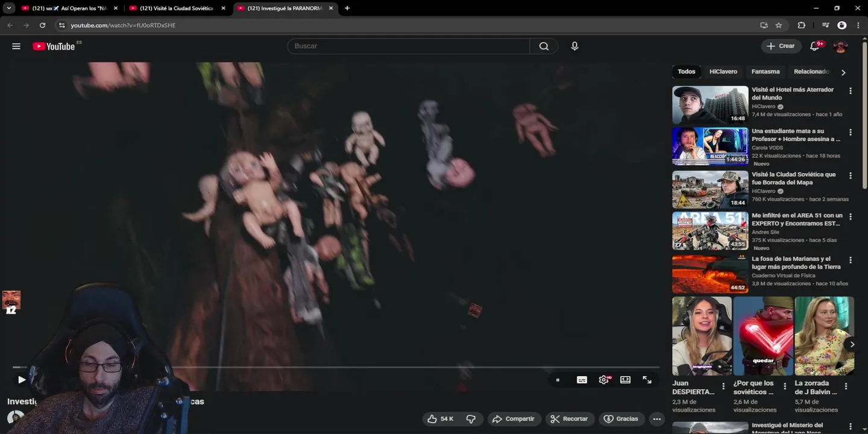Dislike the video
The height and width of the screenshot is (434, 868).
click(x=471, y=419)
